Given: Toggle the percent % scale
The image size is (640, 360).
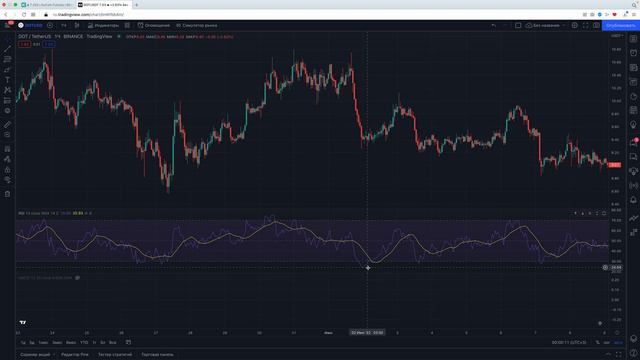Looking at the screenshot, I should 598,342.
